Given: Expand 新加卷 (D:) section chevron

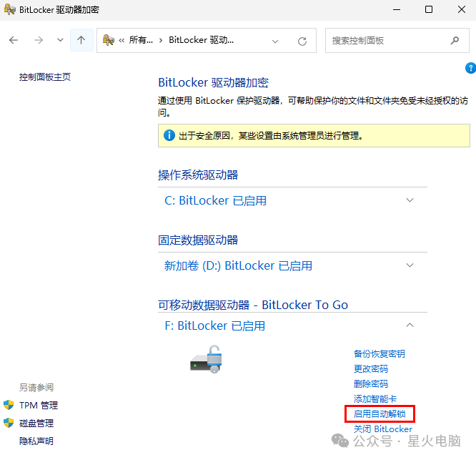Looking at the screenshot, I should click(410, 265).
